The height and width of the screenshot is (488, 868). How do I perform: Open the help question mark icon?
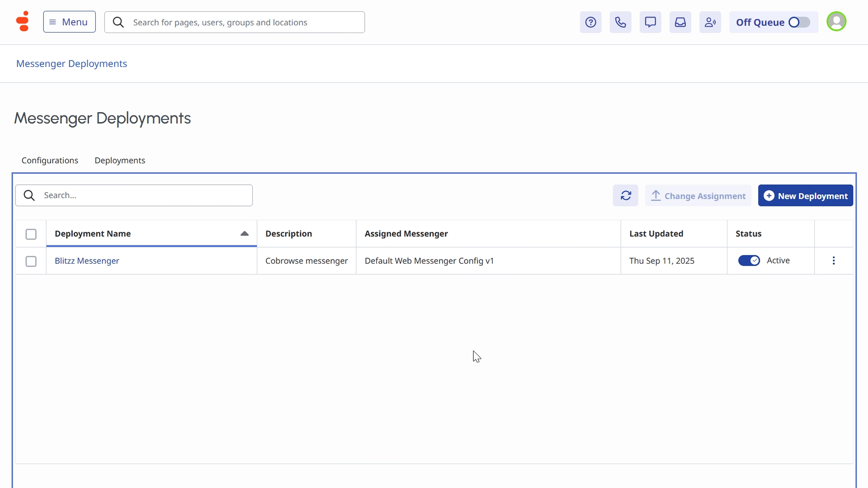point(590,22)
